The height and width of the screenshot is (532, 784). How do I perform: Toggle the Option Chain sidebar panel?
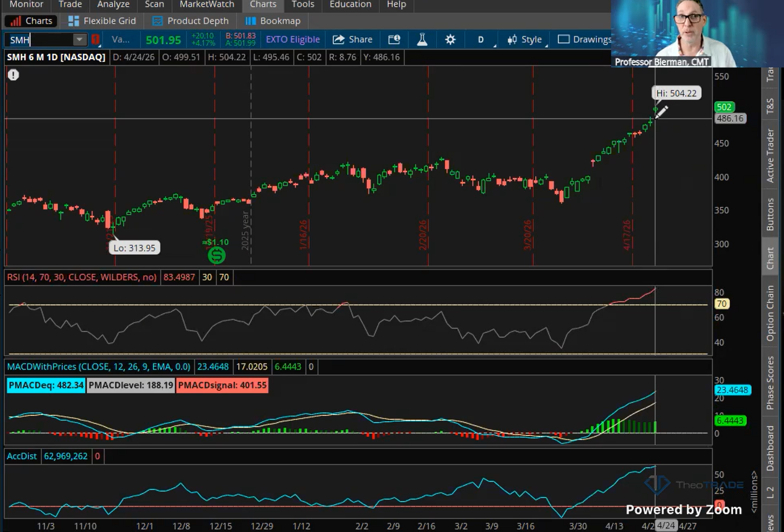[770, 313]
